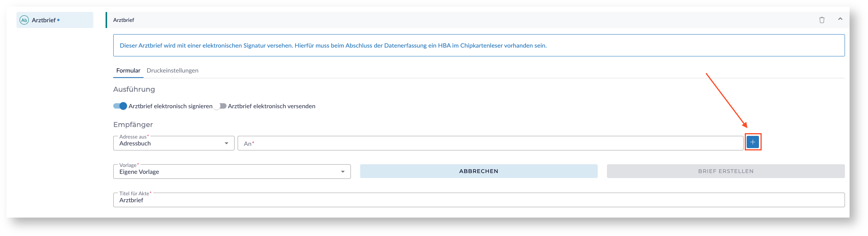
Task: Click the BRIEF ERSTELLEN button
Action: [726, 171]
